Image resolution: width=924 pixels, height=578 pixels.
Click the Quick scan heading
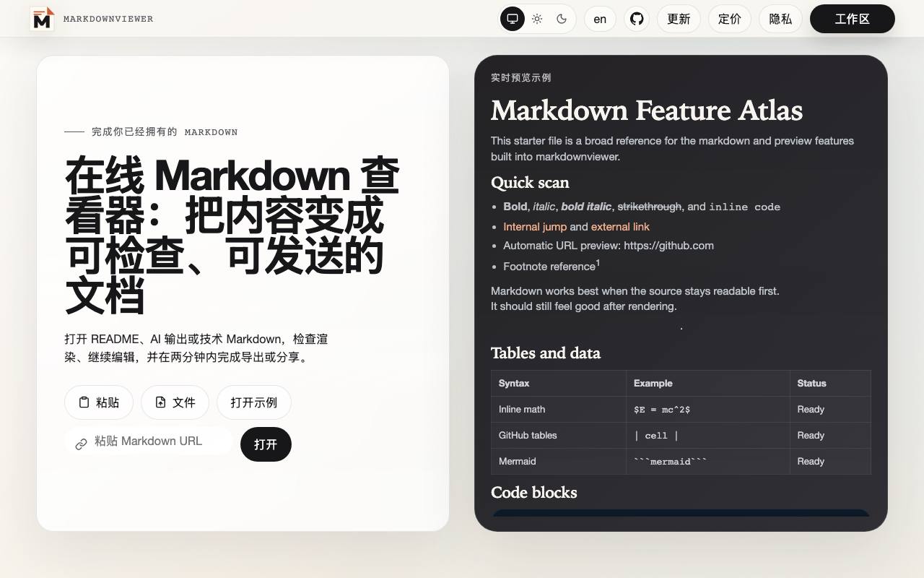[530, 183]
